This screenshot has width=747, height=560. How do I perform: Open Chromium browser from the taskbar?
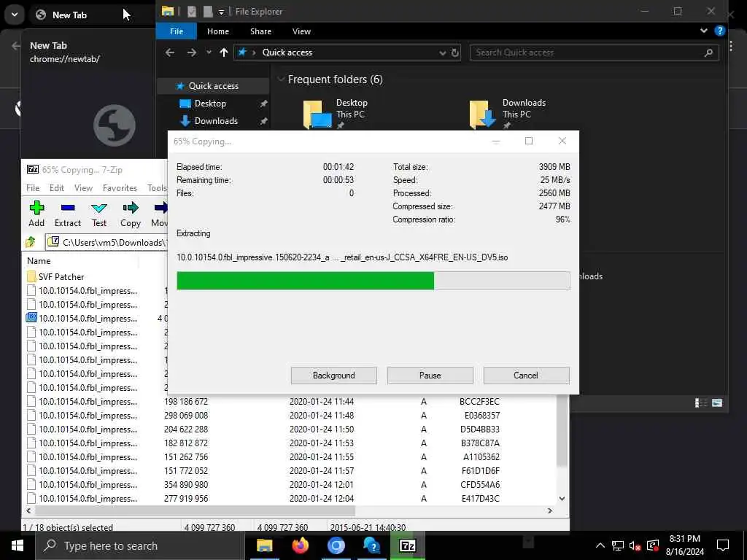click(336, 545)
